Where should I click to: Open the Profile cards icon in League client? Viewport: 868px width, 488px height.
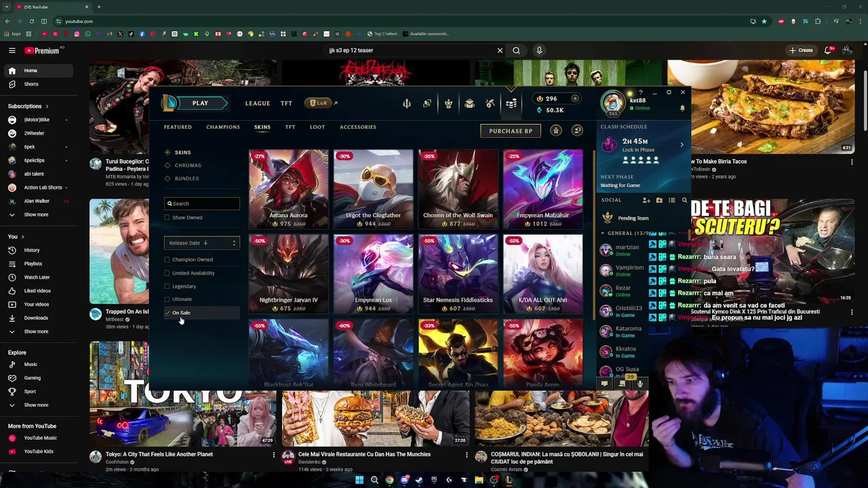427,103
